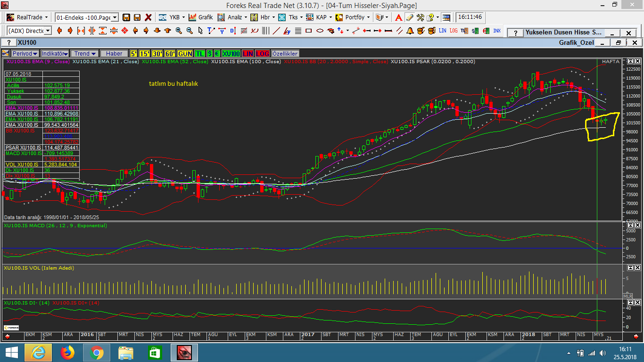Screen dimensions: 644x362
Task: Open the Hbr news menu
Action: click(263, 17)
